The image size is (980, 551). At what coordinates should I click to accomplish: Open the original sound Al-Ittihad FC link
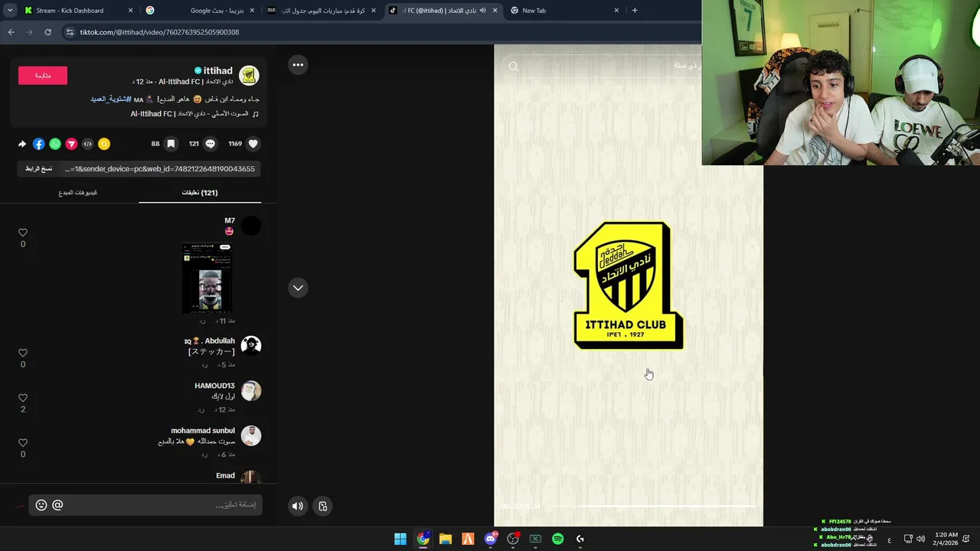click(x=194, y=114)
